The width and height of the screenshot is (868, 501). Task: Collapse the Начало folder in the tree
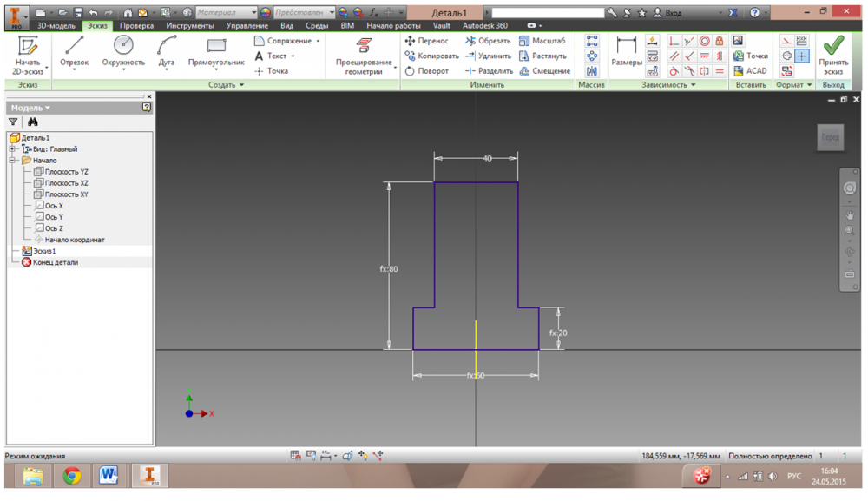[14, 161]
